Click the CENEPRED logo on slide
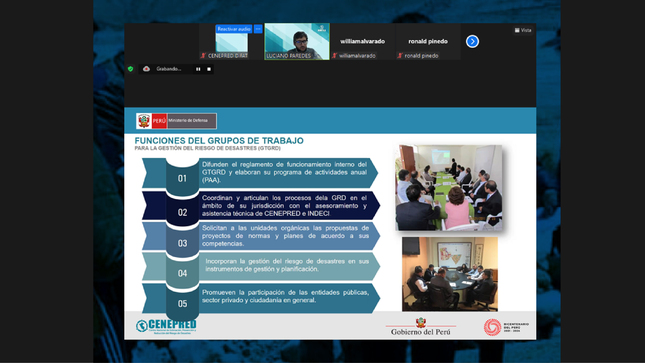The width and height of the screenshot is (645, 363). 166,326
